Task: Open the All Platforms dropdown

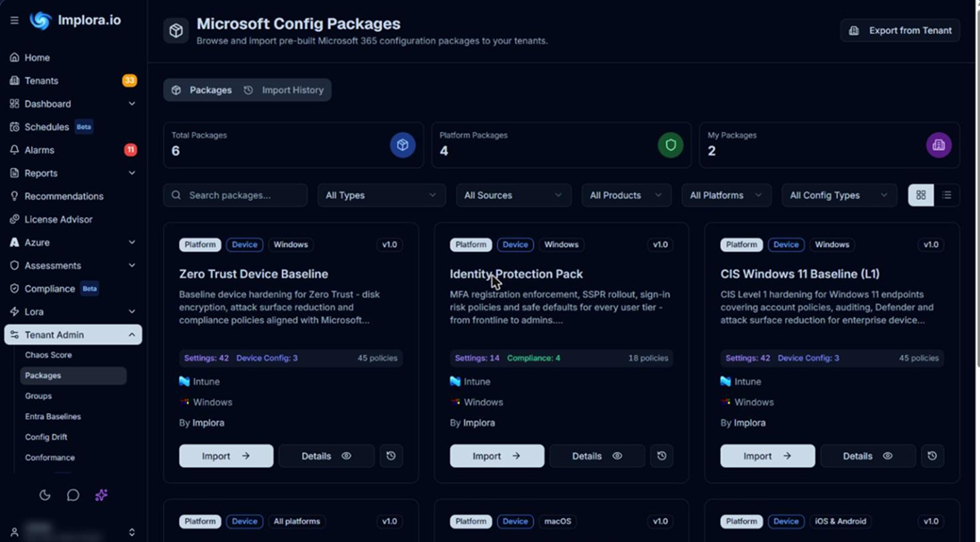Action: point(726,195)
